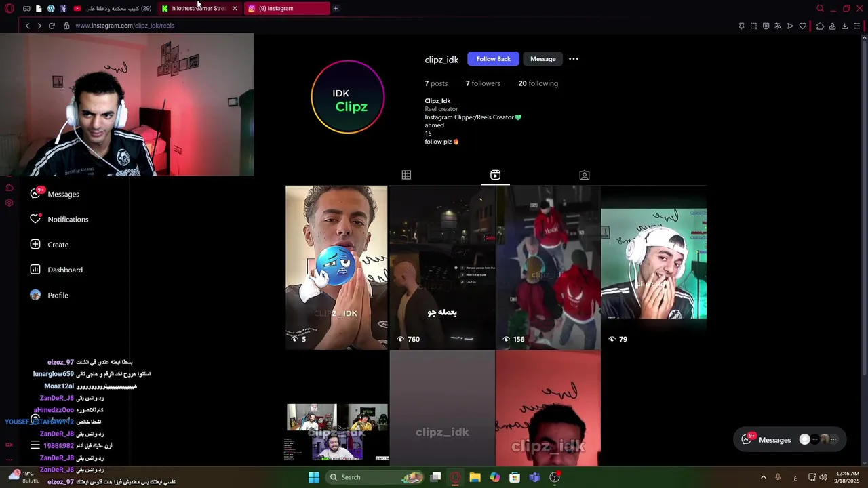This screenshot has height=488, width=868.
Task: Reload the Instagram page
Action: 52,26
